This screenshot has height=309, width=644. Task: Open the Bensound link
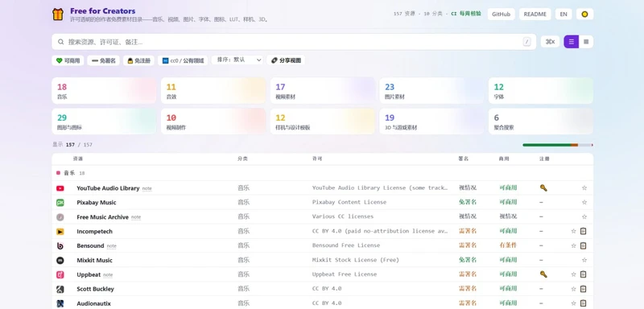[x=90, y=245]
